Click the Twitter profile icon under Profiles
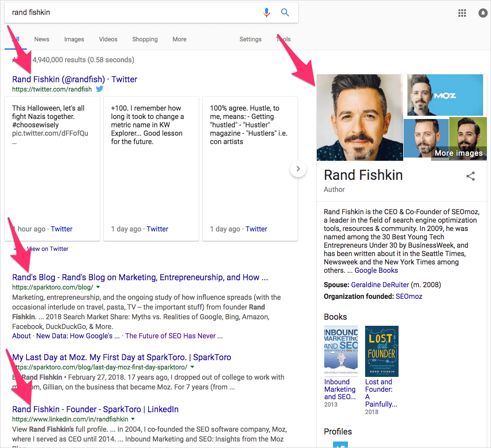The height and width of the screenshot is (448, 491). pyautogui.click(x=340, y=445)
